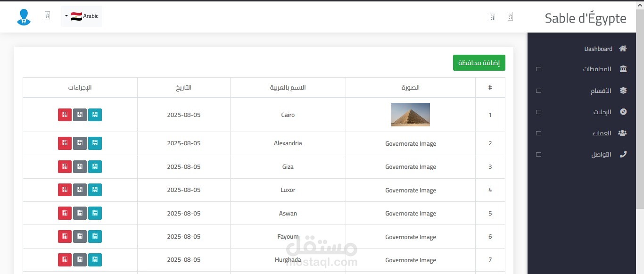This screenshot has width=644, height=274.
Task: Expand the الأقسام sidebar submenu box
Action: click(x=539, y=91)
